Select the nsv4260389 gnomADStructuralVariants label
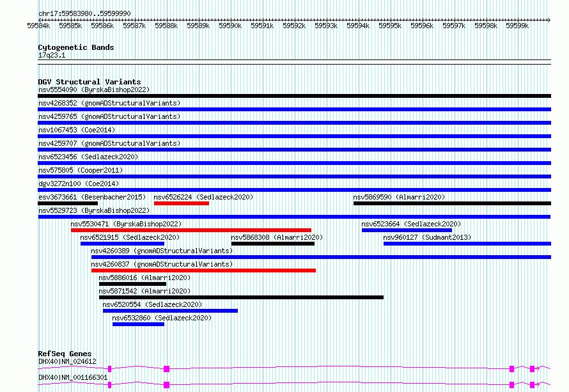 [162, 251]
